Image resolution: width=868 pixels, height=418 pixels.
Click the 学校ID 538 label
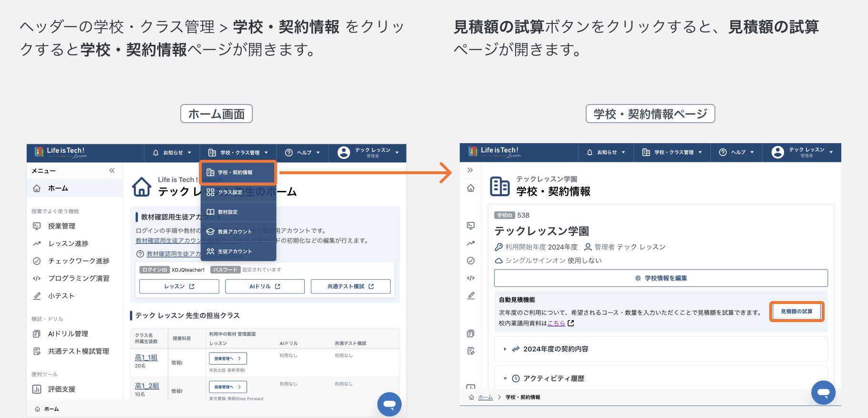[x=512, y=215]
